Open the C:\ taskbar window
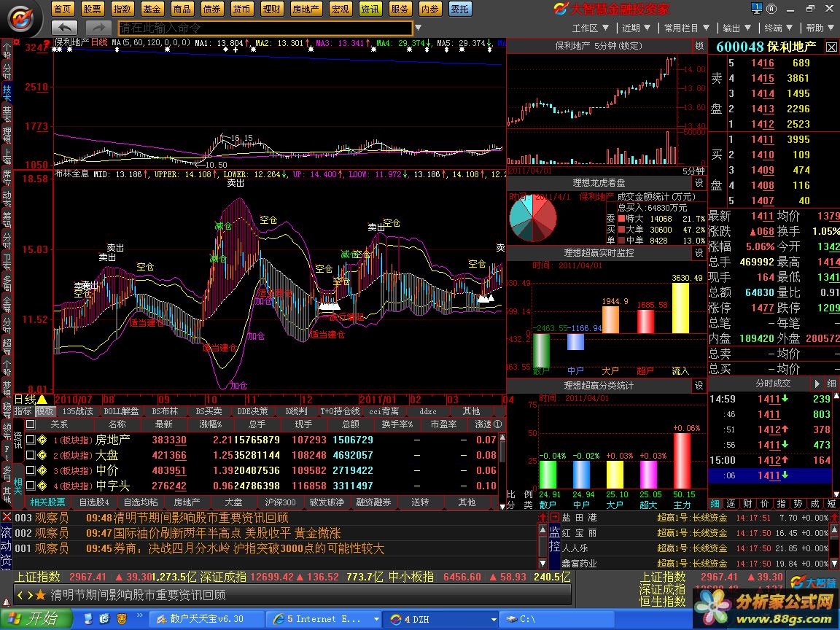Screen dimensions: 840x630 pos(556,619)
